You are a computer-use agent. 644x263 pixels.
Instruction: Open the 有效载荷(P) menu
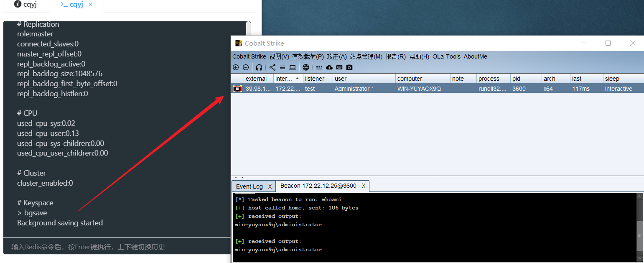(308, 56)
